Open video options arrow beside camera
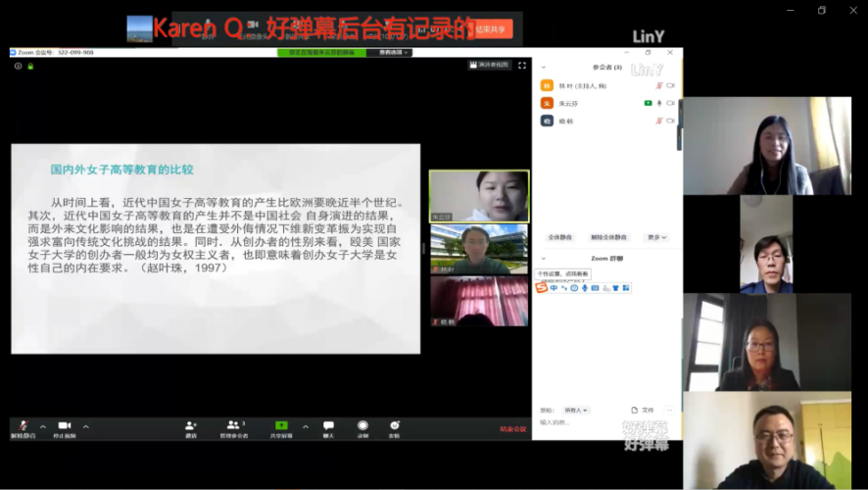868x490 pixels. pyautogui.click(x=86, y=426)
